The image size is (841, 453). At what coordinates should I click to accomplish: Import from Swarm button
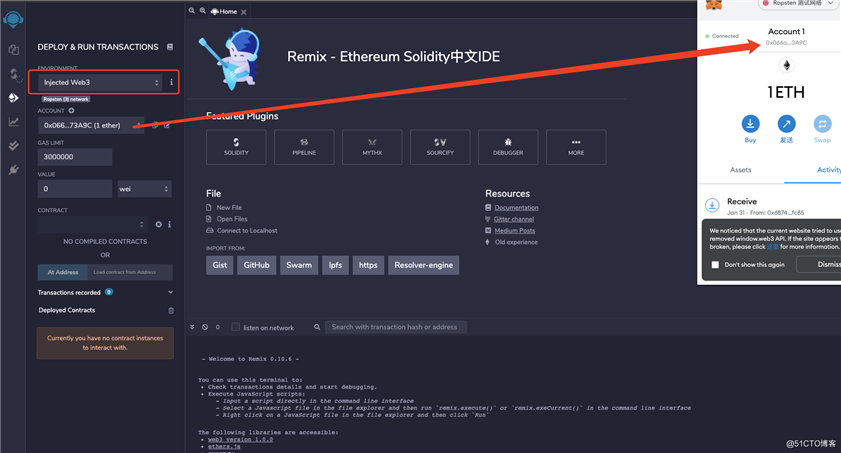299,265
